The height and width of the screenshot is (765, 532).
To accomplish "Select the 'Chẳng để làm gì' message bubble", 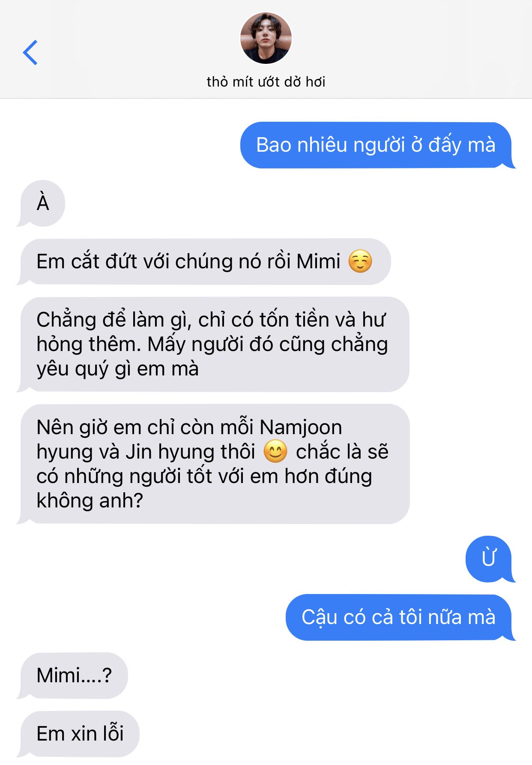I will click(x=213, y=344).
